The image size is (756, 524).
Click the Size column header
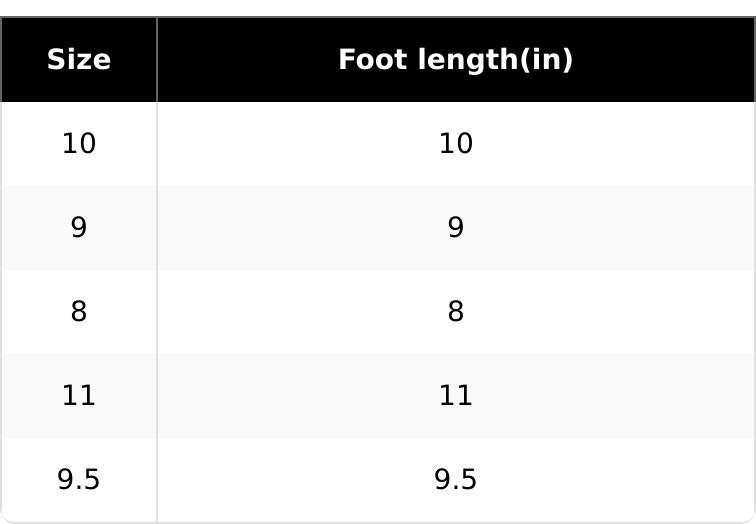[79, 60]
